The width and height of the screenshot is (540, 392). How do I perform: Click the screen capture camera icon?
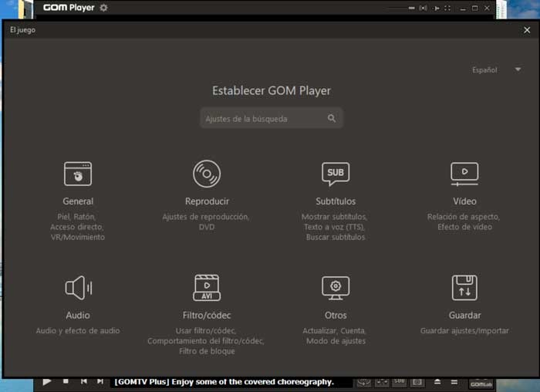(x=417, y=382)
